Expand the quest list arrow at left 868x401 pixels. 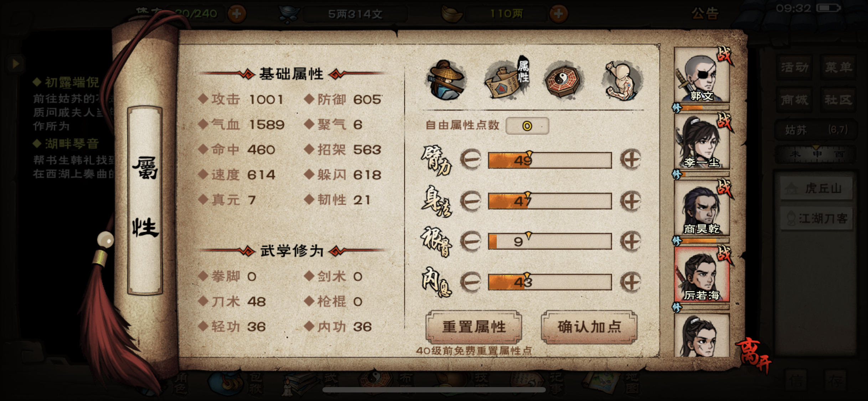tap(15, 64)
